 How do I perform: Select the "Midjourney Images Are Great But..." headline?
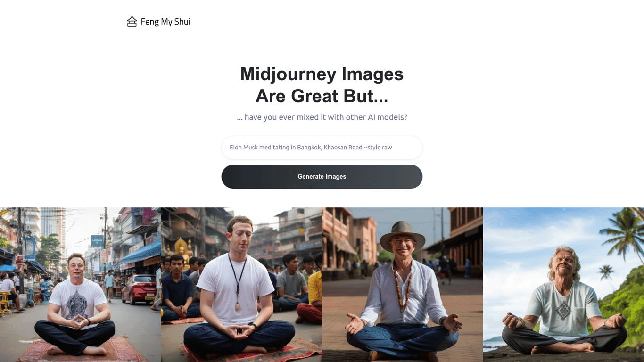coord(322,85)
